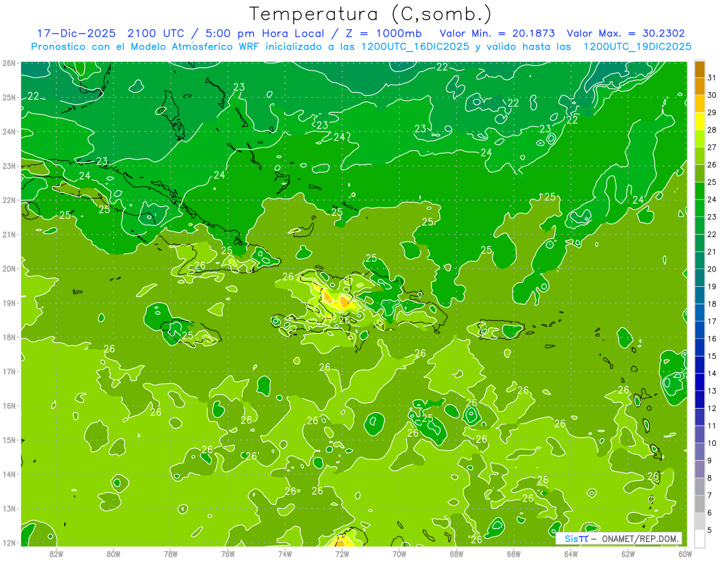Click the colorbar segment between 26 and 27
This screenshot has height=562, width=728.
(699, 156)
